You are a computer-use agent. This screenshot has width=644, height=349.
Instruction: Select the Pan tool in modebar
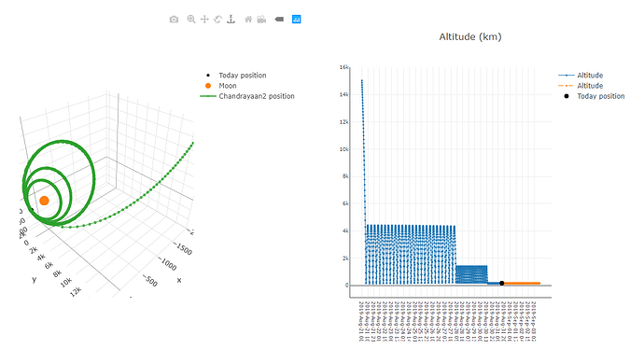(x=204, y=20)
